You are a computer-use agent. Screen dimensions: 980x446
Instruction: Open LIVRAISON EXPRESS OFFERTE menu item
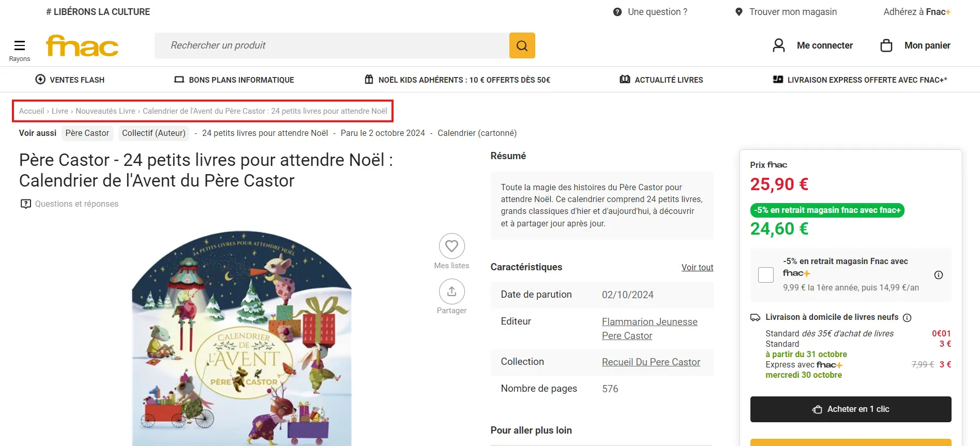[x=860, y=80]
